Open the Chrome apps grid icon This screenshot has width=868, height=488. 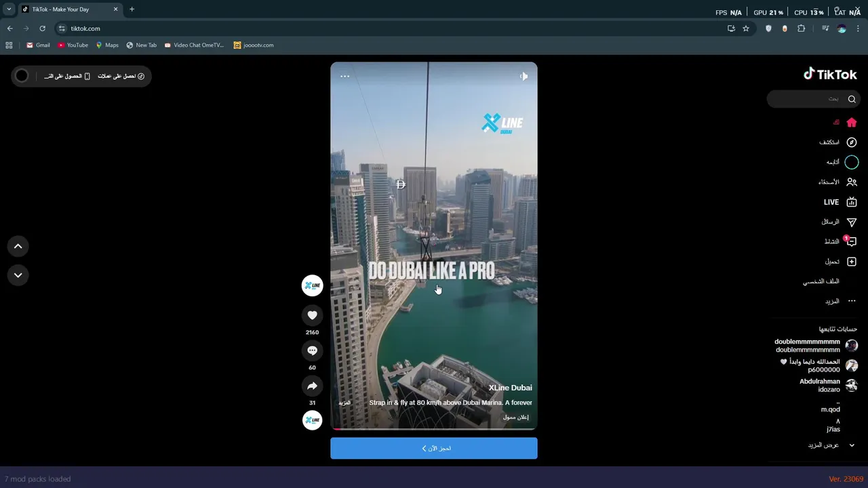pyautogui.click(x=9, y=45)
